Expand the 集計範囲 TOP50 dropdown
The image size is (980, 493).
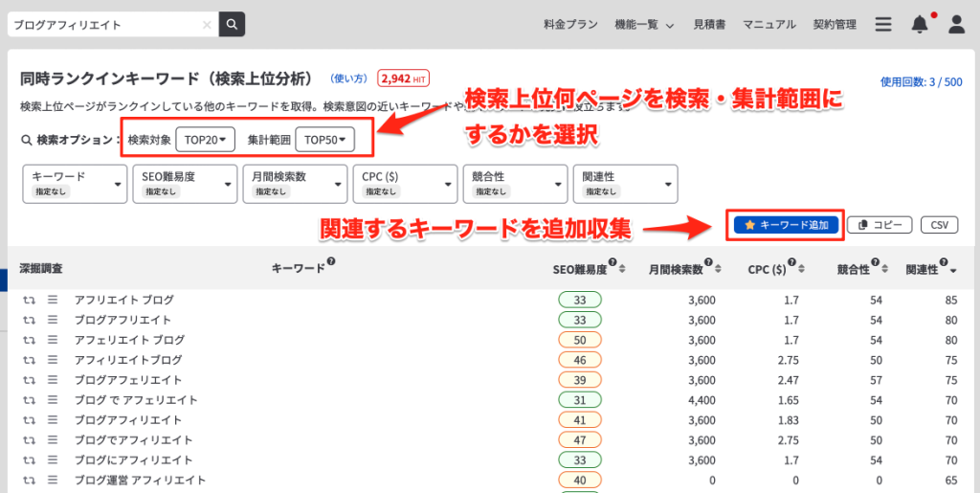click(x=323, y=140)
